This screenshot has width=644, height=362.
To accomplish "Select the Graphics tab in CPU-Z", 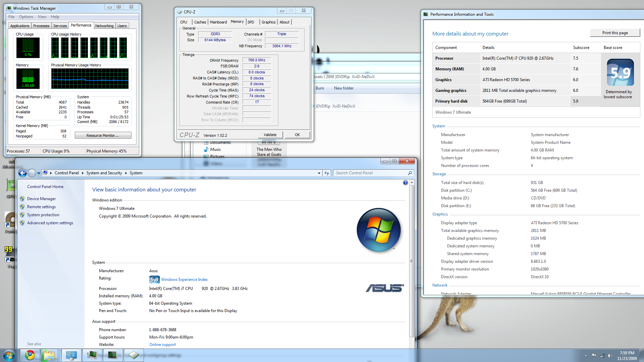I will tap(269, 22).
